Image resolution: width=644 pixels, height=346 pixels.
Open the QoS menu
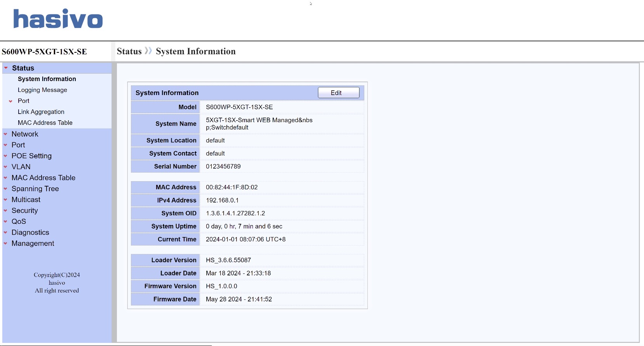point(19,221)
